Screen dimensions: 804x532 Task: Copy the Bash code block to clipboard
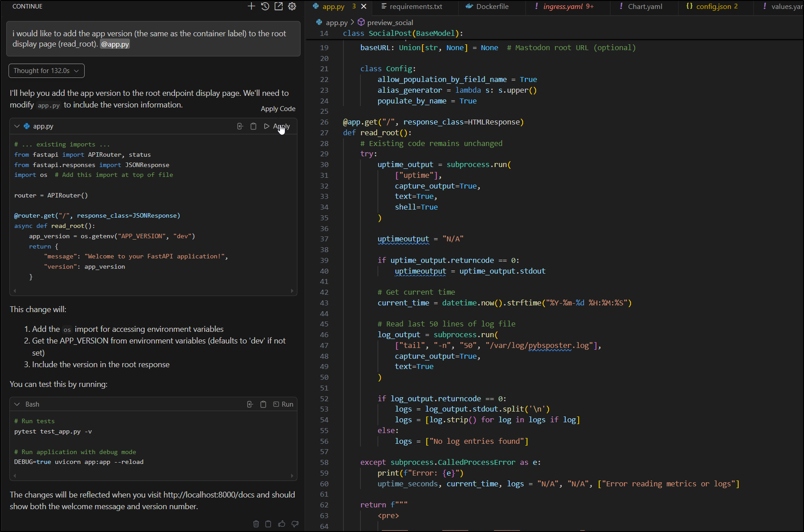coord(263,404)
